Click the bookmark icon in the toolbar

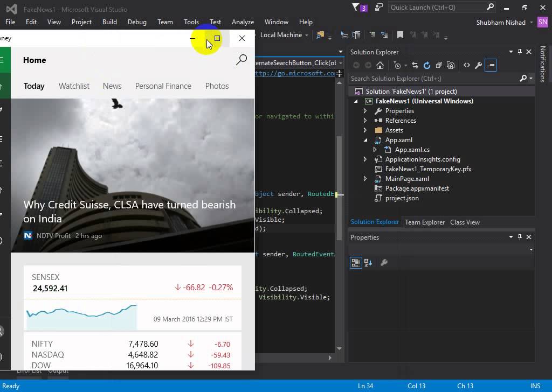400,35
